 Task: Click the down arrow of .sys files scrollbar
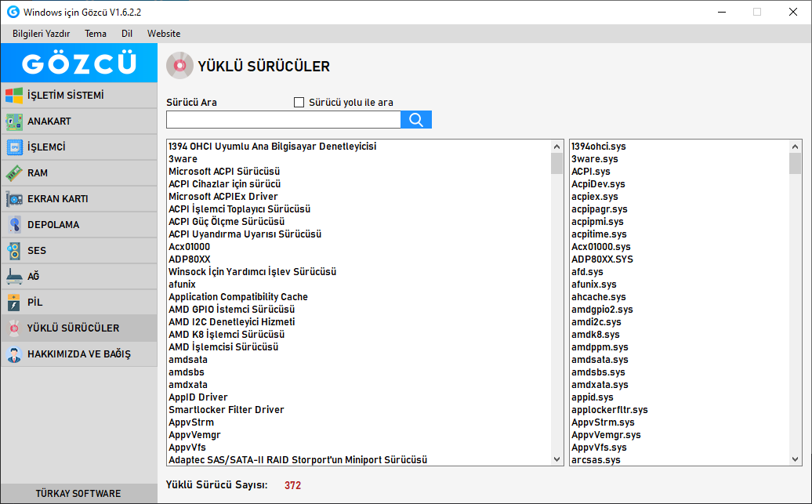pos(795,459)
